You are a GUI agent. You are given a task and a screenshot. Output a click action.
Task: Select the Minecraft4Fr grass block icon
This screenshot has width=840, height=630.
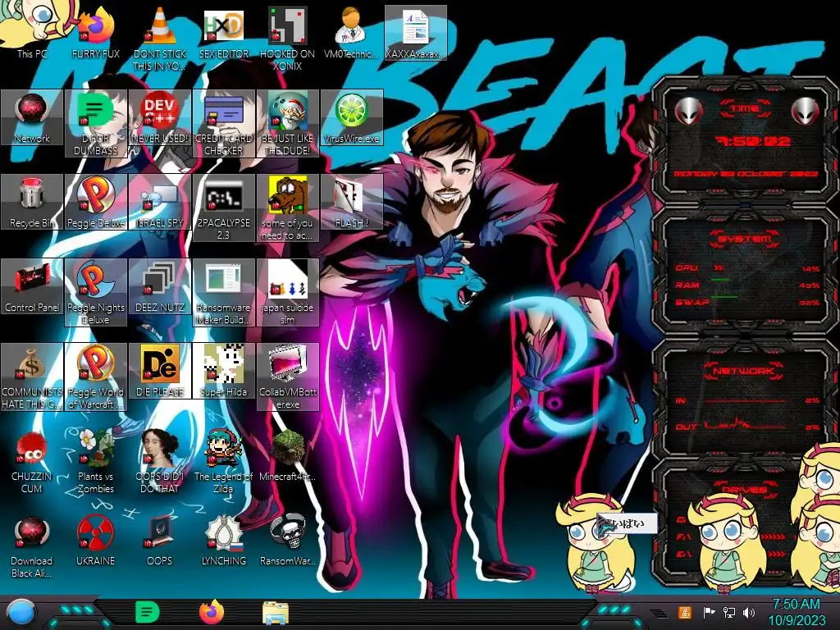[x=287, y=455]
